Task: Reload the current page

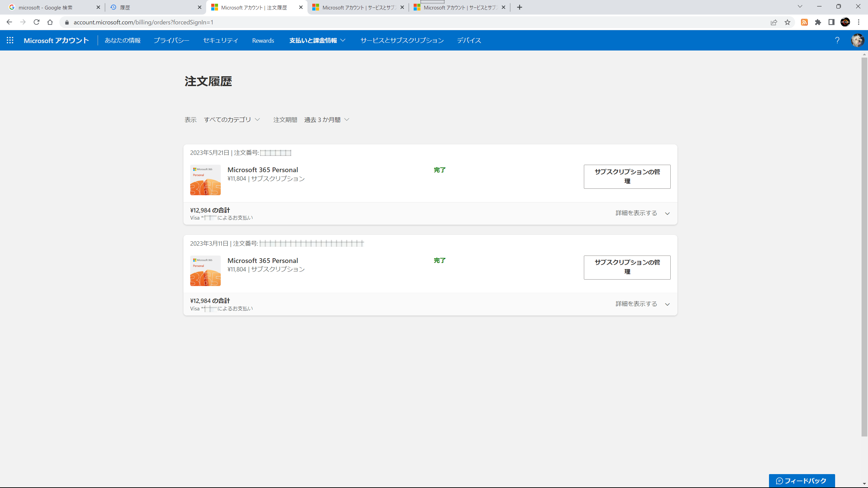Action: (37, 22)
